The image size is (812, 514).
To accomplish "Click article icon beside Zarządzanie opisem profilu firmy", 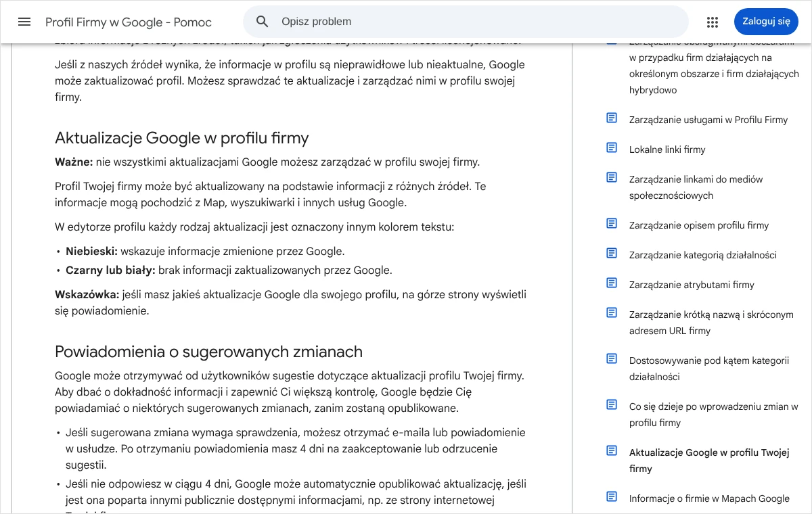I will click(x=612, y=223).
